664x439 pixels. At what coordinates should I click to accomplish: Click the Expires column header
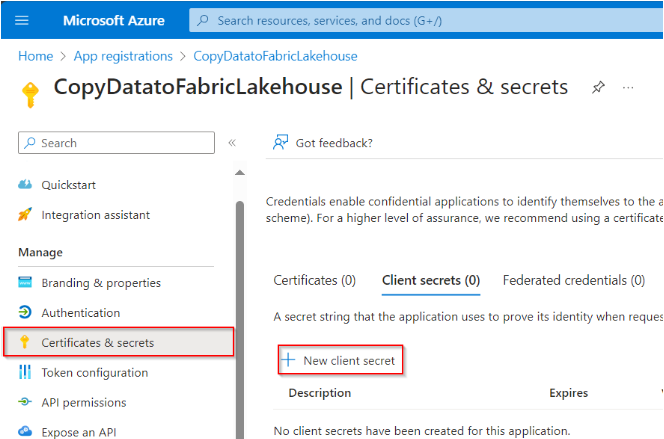568,393
